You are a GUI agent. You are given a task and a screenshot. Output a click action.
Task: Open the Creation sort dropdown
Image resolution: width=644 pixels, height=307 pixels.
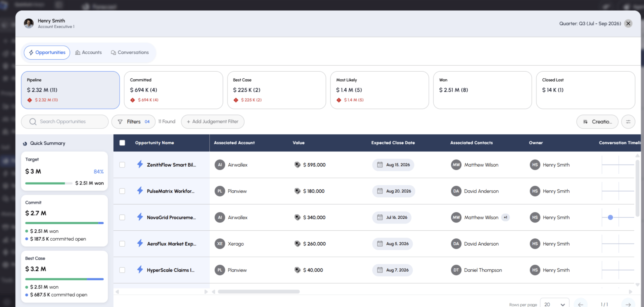(597, 122)
